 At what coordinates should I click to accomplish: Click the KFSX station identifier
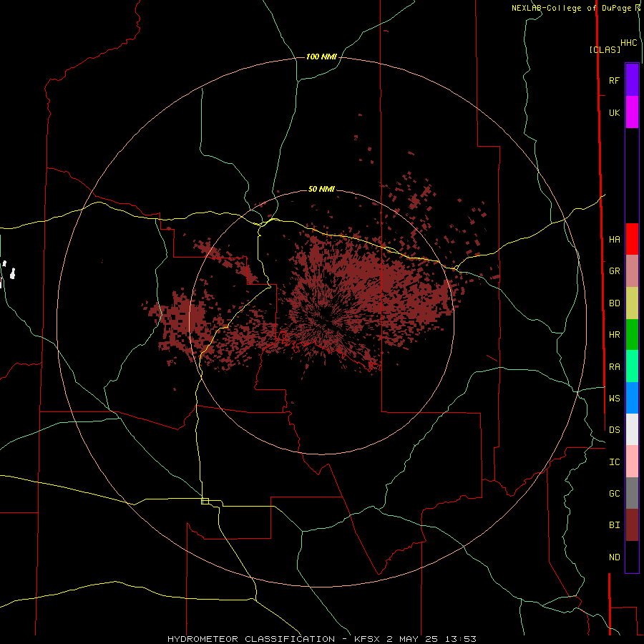[x=367, y=639]
